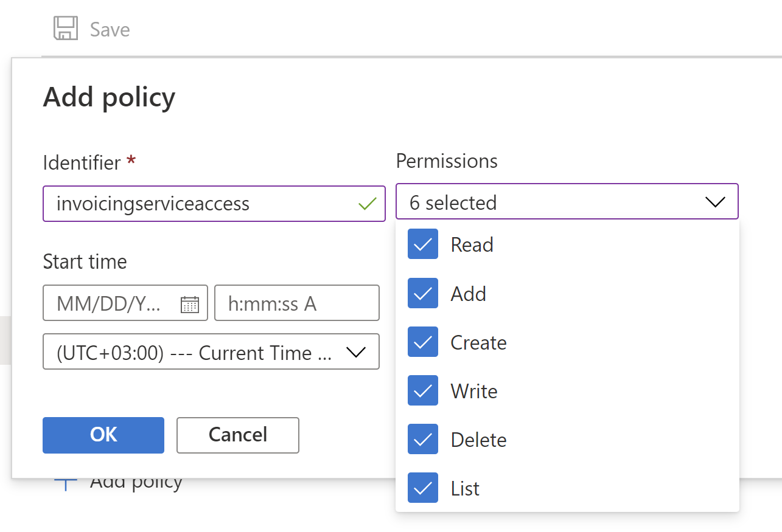Uncheck the Read permission checkbox
Image resolution: width=782 pixels, height=532 pixels.
[423, 244]
